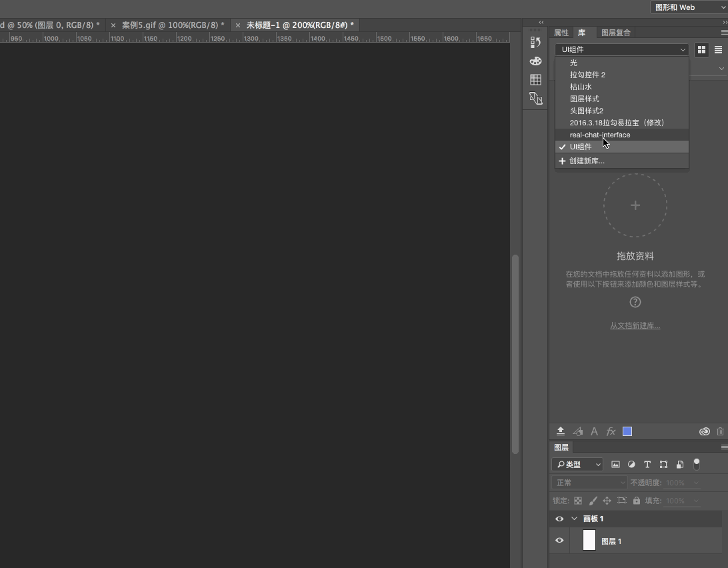Switch library to grid icon view
The width and height of the screenshot is (728, 568).
click(x=701, y=50)
